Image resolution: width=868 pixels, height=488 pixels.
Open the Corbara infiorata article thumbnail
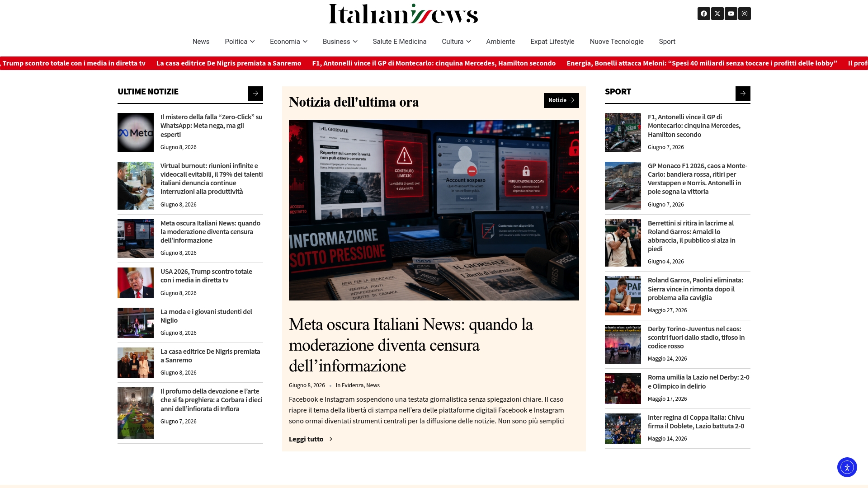(x=136, y=413)
